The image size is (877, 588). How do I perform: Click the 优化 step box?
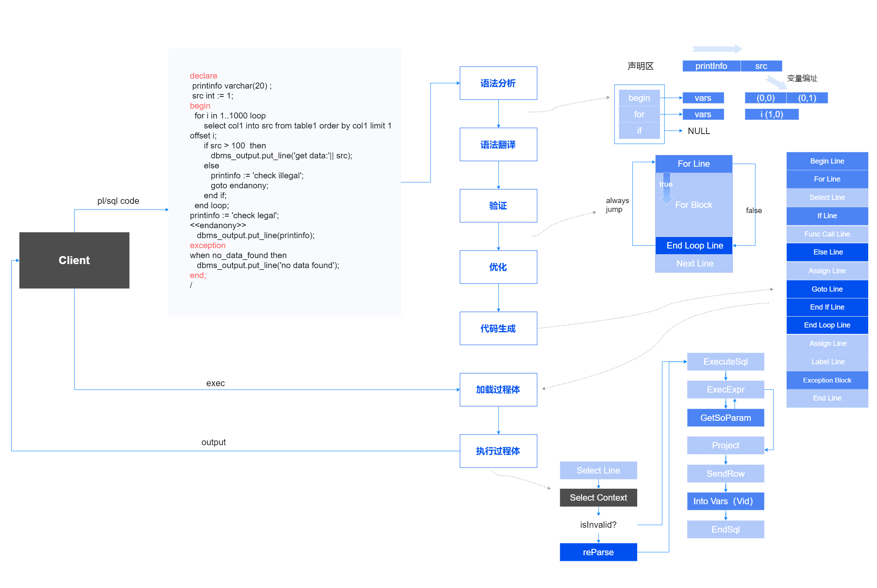click(498, 267)
